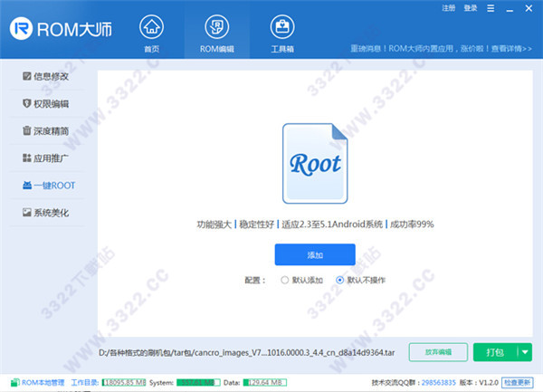Screen dimensions: 543x392
Task: Minimize the ROM大师 window
Action: tap(510, 9)
